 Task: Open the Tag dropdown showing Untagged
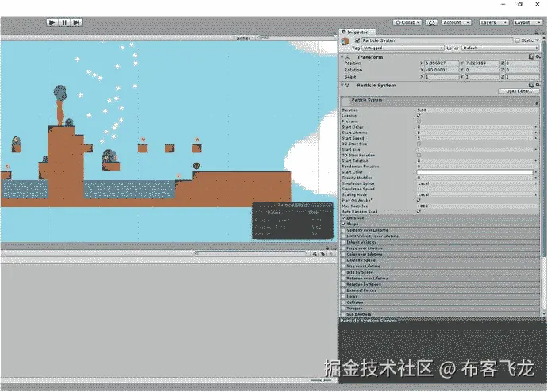point(403,48)
